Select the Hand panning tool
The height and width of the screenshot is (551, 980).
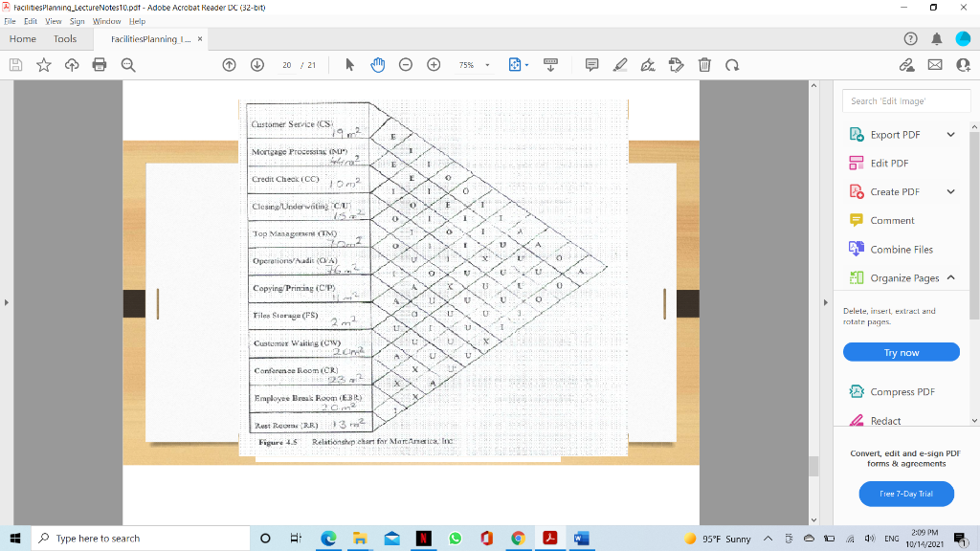pyautogui.click(x=377, y=64)
